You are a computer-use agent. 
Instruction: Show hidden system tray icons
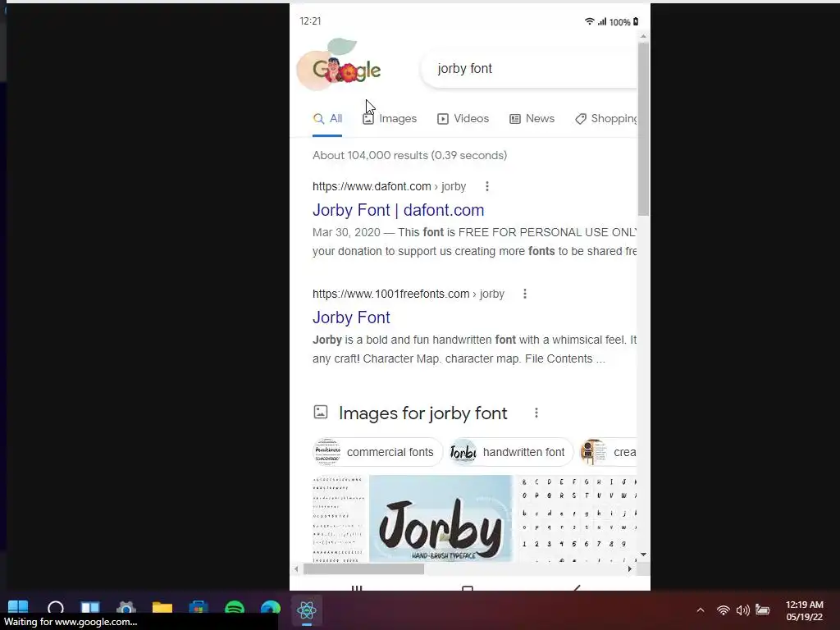click(701, 610)
